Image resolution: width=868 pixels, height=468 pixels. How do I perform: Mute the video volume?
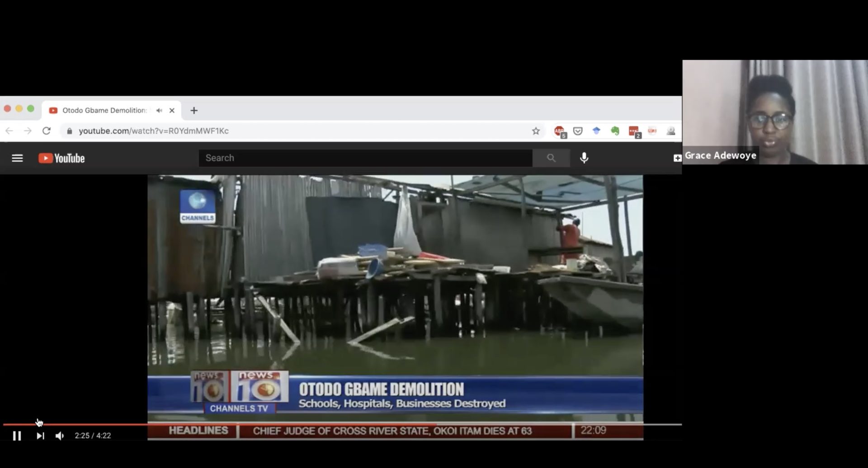coord(60,435)
